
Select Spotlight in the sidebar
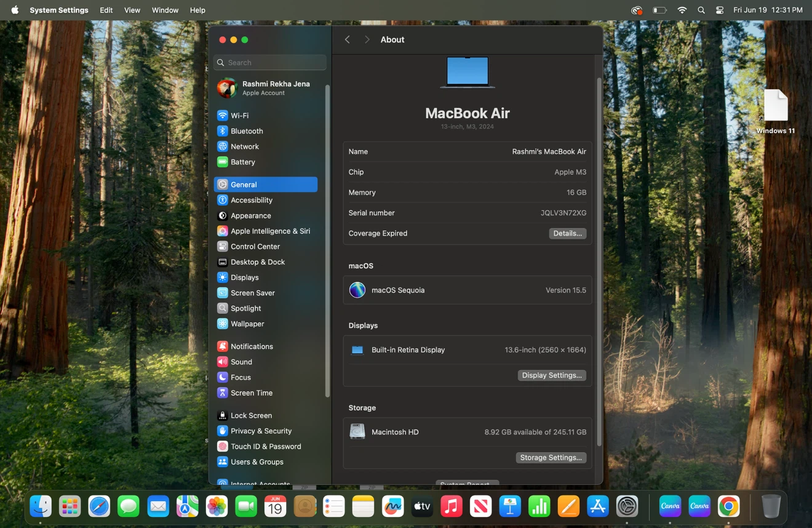click(x=266, y=308)
